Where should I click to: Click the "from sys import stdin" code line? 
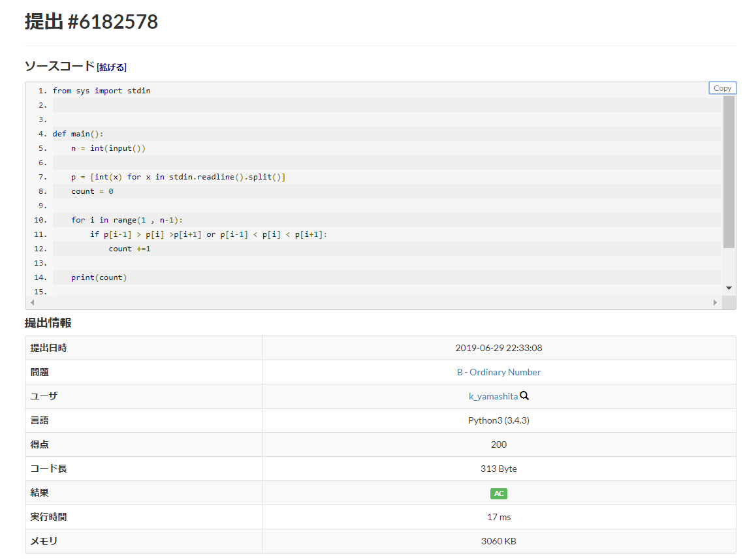(102, 91)
